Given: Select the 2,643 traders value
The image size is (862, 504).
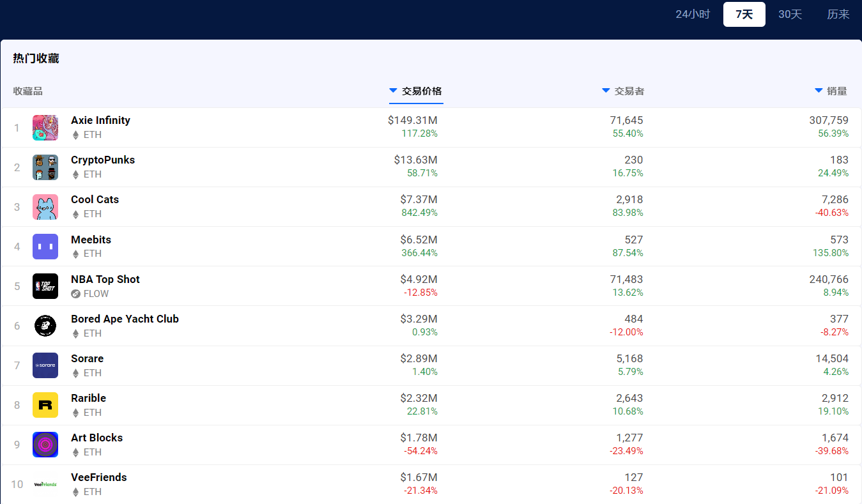Looking at the screenshot, I should [x=629, y=398].
